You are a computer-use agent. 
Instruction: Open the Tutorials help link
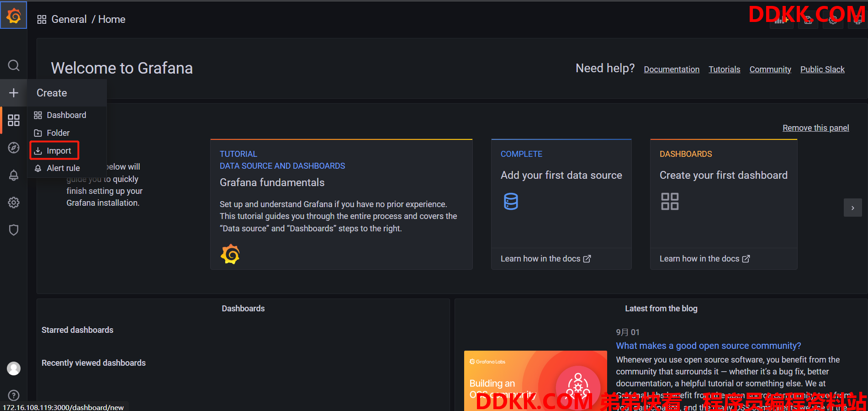724,69
